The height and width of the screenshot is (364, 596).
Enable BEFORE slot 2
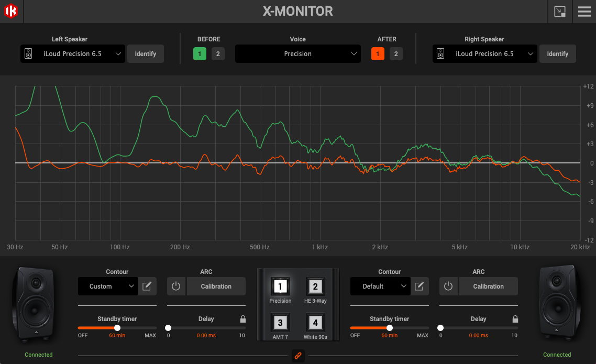point(218,53)
